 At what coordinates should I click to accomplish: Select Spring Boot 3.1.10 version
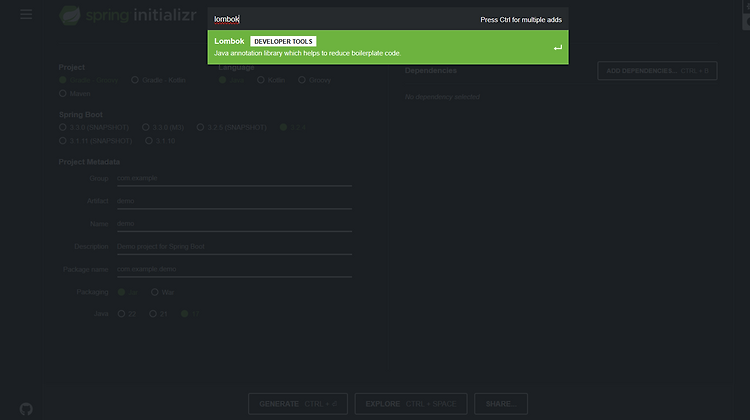point(160,141)
